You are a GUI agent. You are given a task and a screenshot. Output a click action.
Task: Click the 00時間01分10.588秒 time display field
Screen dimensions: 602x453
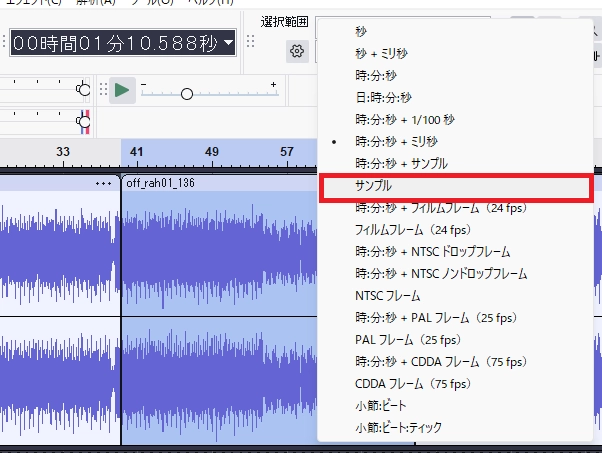(x=113, y=42)
